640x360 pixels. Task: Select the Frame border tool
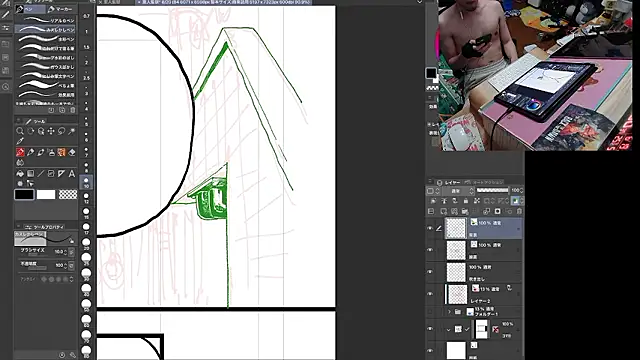click(51, 173)
